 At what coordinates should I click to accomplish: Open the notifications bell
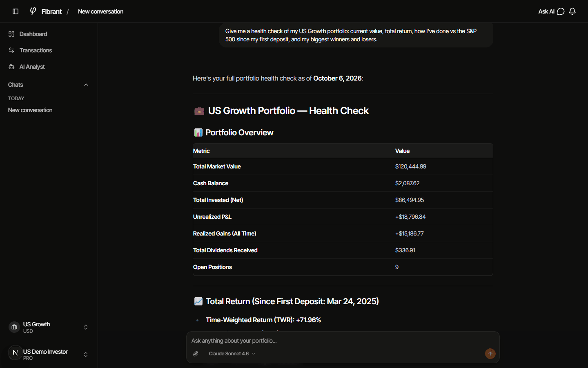(x=572, y=11)
